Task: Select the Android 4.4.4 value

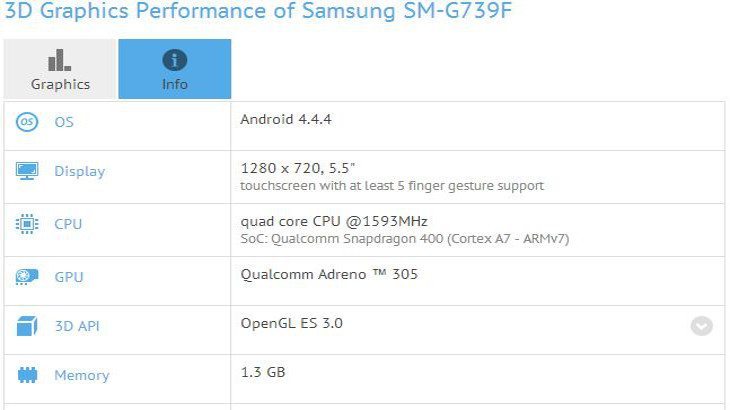Action: (x=286, y=120)
